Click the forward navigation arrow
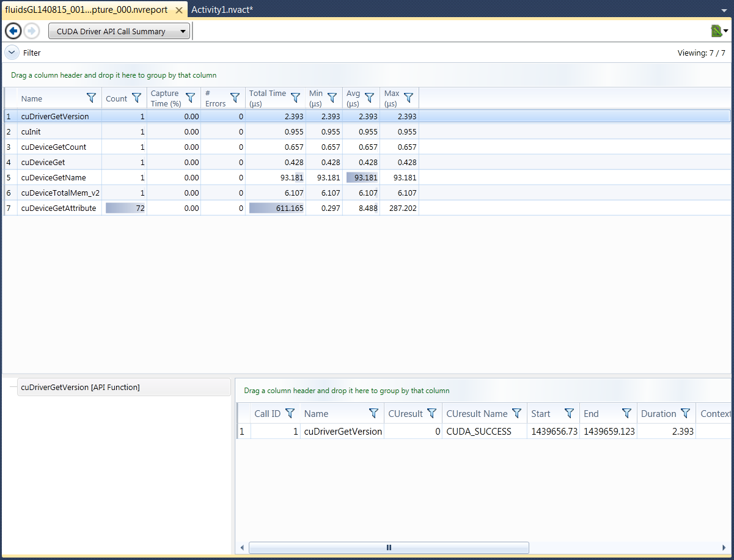The height and width of the screenshot is (560, 734). (x=31, y=31)
